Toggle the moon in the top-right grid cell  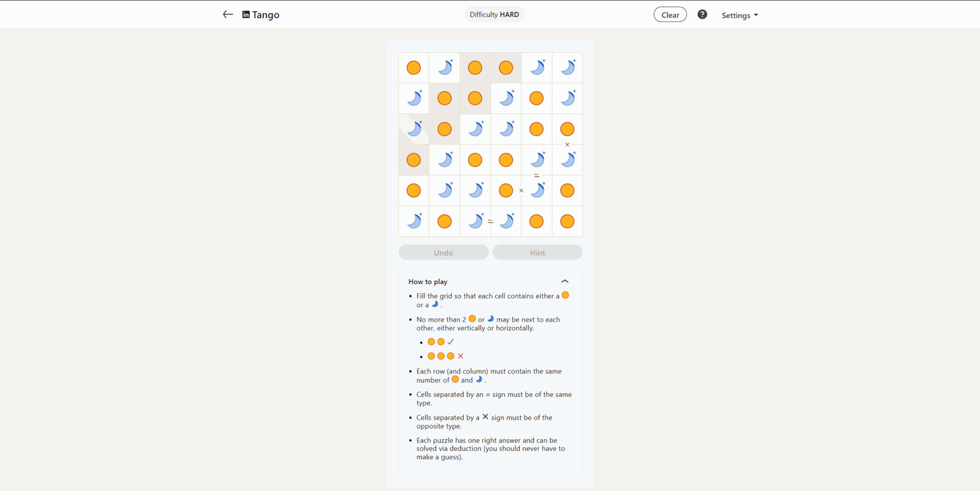point(568,67)
